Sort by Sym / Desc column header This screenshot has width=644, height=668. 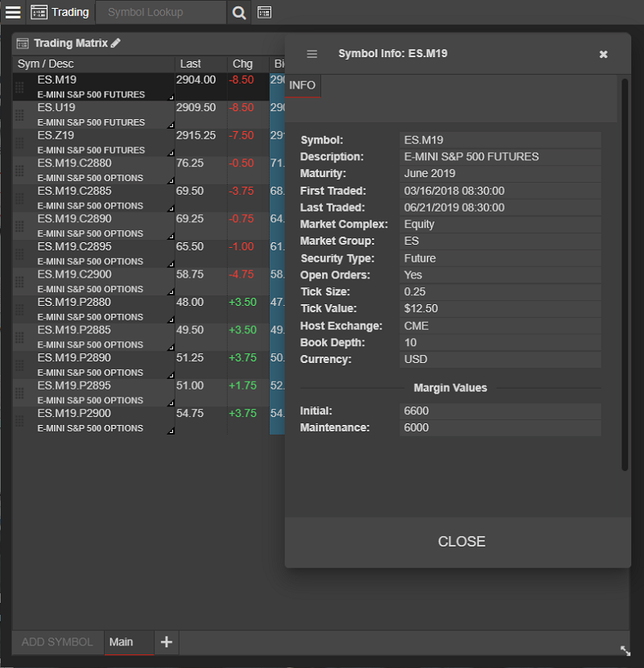click(x=93, y=64)
